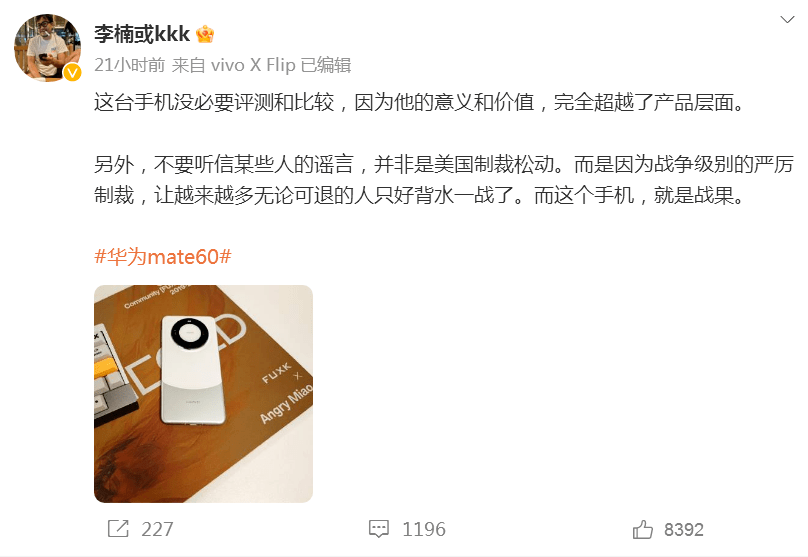Click the first paragraph of post text
This screenshot has height=557, width=808.
[x=419, y=102]
